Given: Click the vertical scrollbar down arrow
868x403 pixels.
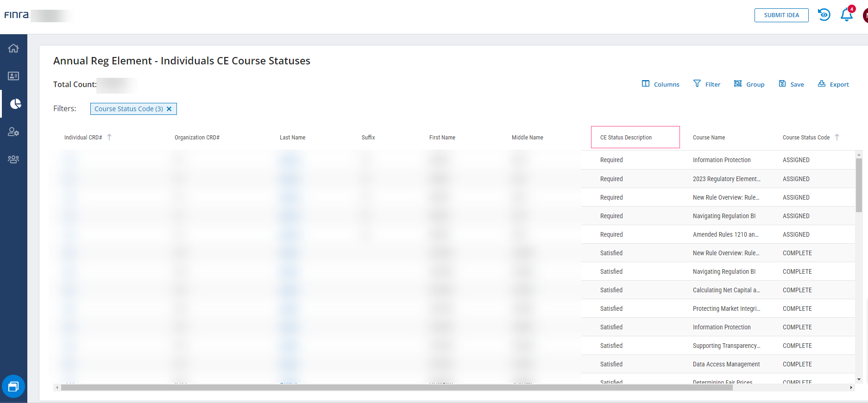Looking at the screenshot, I should 859,379.
